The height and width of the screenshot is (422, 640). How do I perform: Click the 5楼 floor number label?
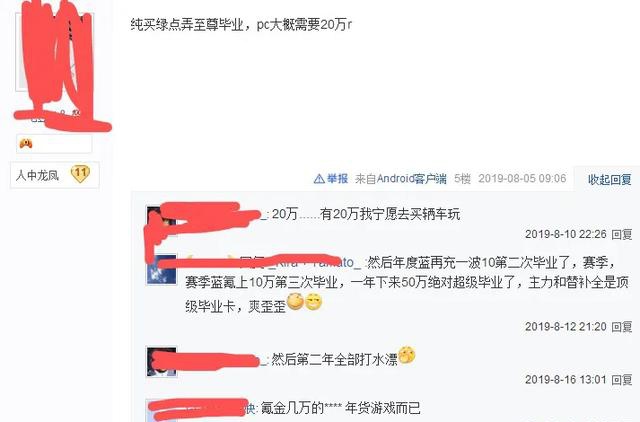462,178
